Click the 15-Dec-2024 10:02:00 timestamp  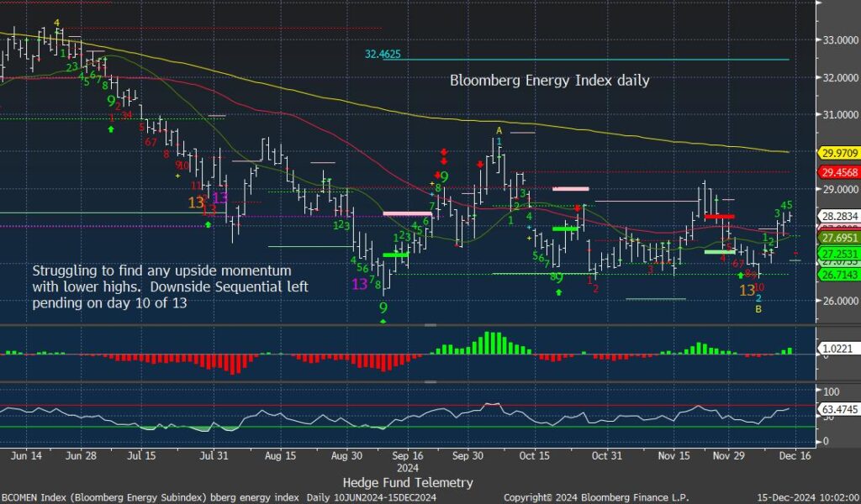coord(807,497)
